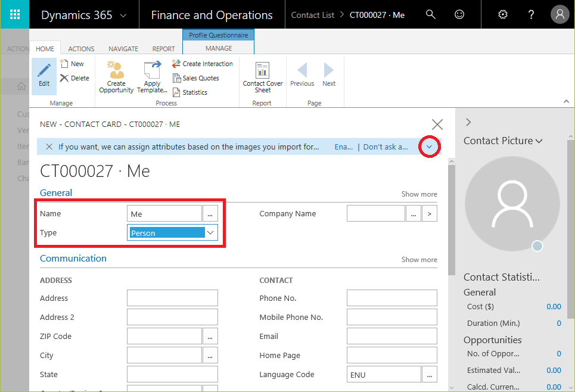Click the Finance and Operations title
The height and width of the screenshot is (392, 575).
pyautogui.click(x=212, y=15)
